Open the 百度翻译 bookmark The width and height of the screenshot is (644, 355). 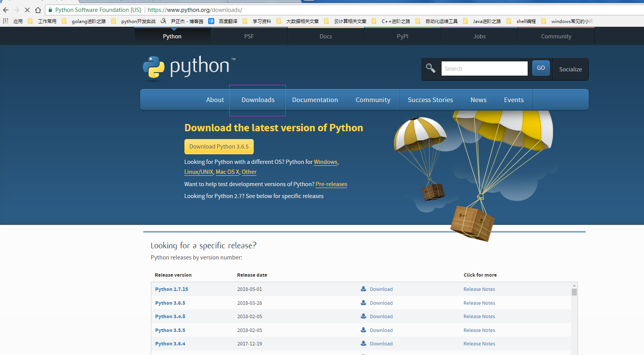(223, 21)
